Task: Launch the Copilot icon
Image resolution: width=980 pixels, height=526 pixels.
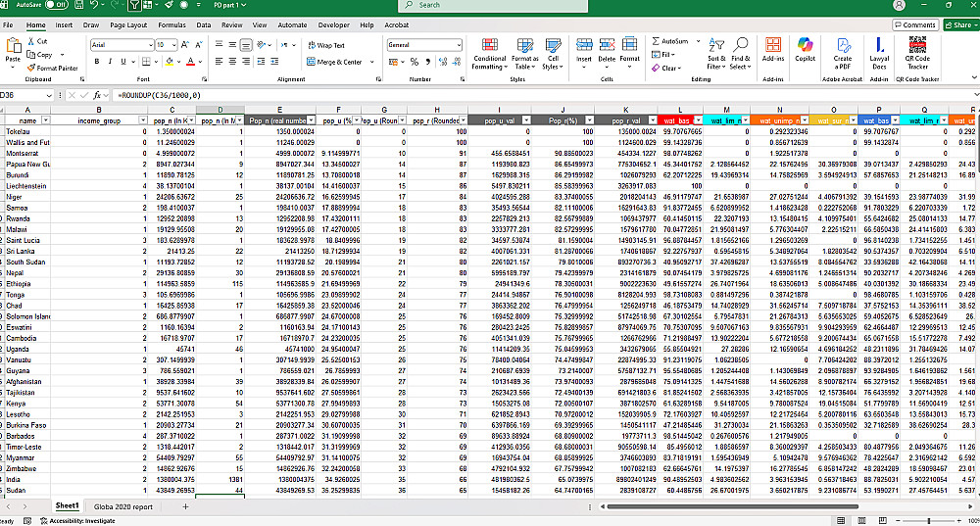Action: click(805, 45)
